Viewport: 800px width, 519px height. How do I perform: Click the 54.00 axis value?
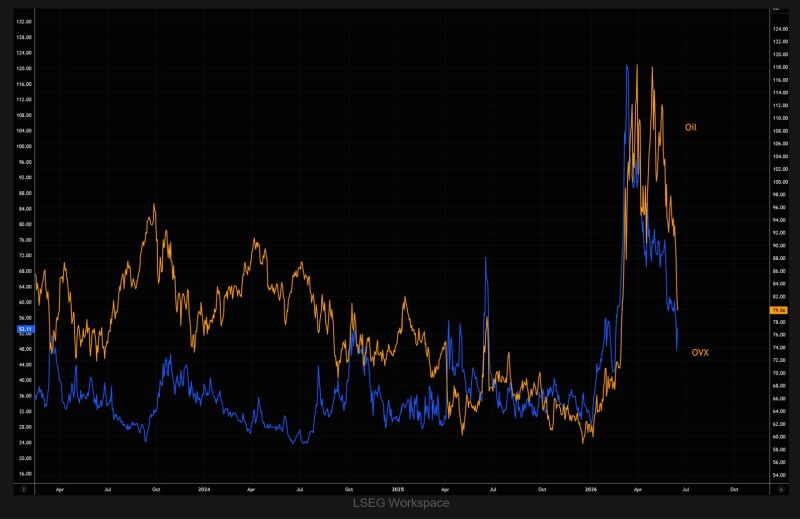point(780,475)
